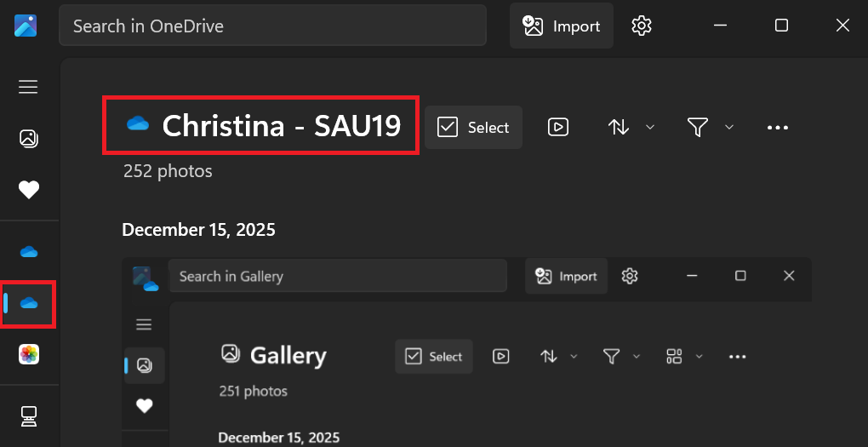Open This PC in the sidebar
The image size is (868, 447).
tap(29, 415)
